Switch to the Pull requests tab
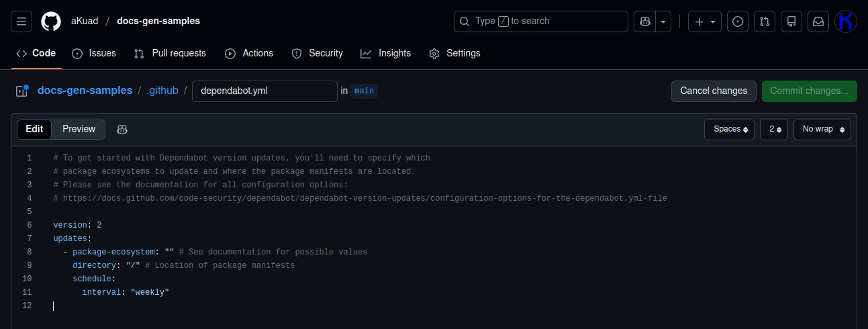The height and width of the screenshot is (329, 868). click(x=170, y=53)
